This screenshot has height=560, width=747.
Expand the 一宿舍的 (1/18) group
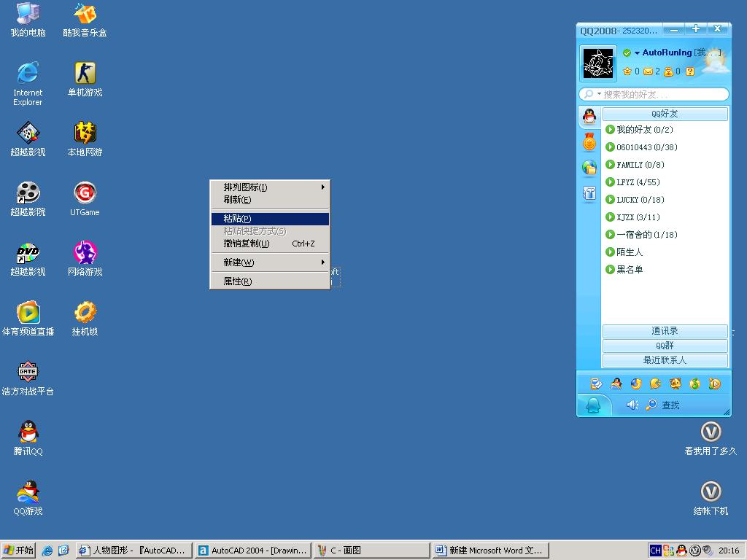click(x=641, y=234)
